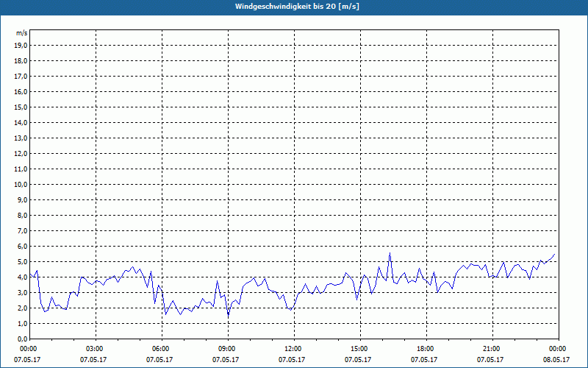Select the 3,0 y-axis label
The width and height of the screenshot is (588, 368).
pyautogui.click(x=22, y=292)
